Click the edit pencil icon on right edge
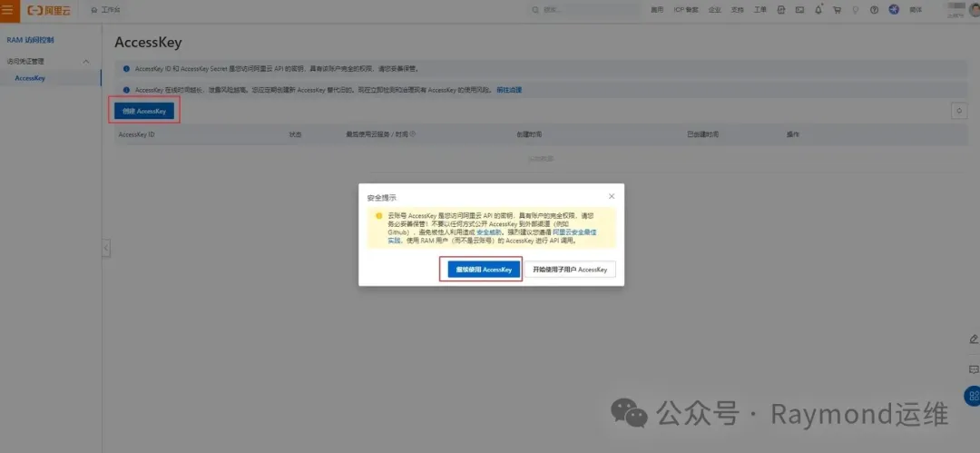 click(x=974, y=339)
